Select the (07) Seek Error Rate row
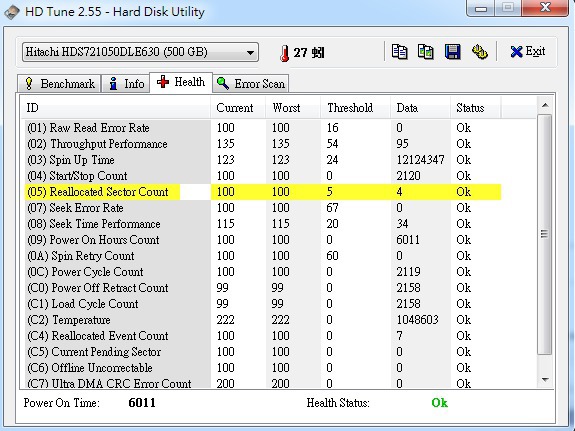Screen dimensions: 575x431 [x=263, y=208]
